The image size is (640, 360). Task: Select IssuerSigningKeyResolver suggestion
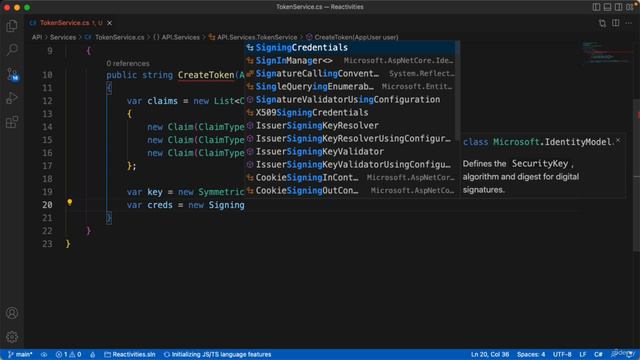[x=350, y=126]
